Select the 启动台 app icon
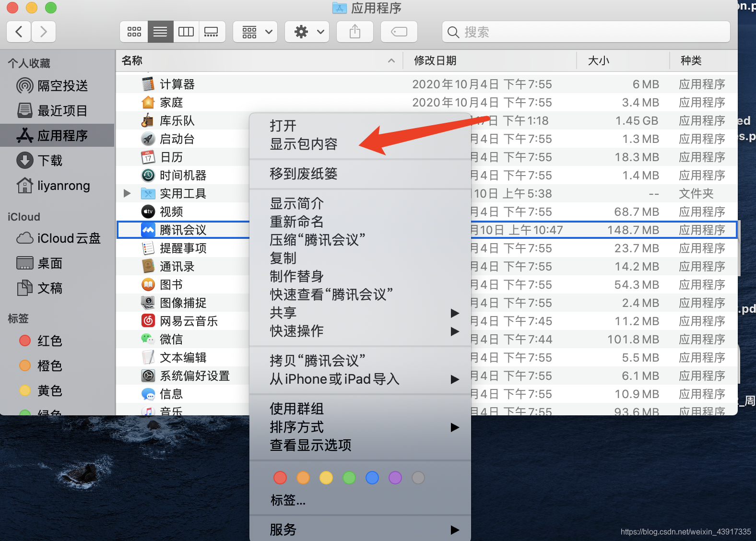This screenshot has height=541, width=756. pyautogui.click(x=148, y=139)
